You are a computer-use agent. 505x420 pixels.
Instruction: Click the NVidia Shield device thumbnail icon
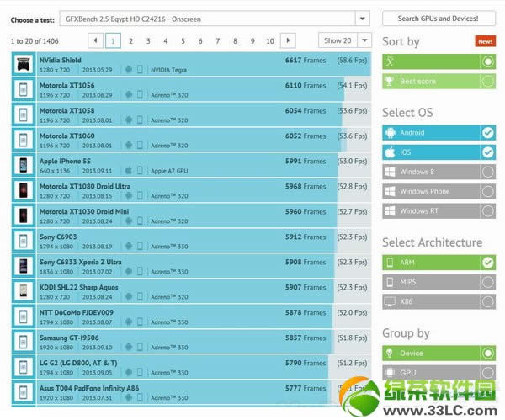[x=24, y=65]
